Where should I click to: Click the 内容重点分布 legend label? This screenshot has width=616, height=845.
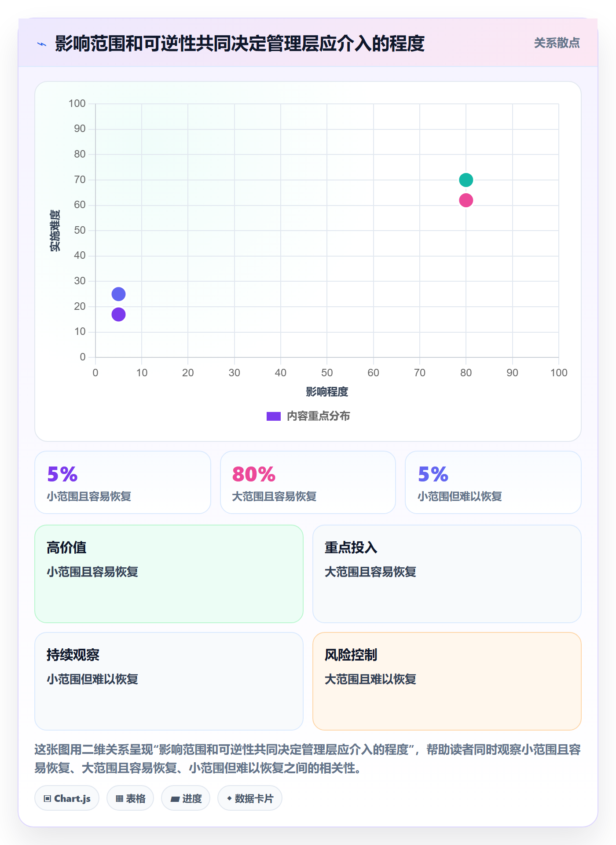[x=318, y=416]
